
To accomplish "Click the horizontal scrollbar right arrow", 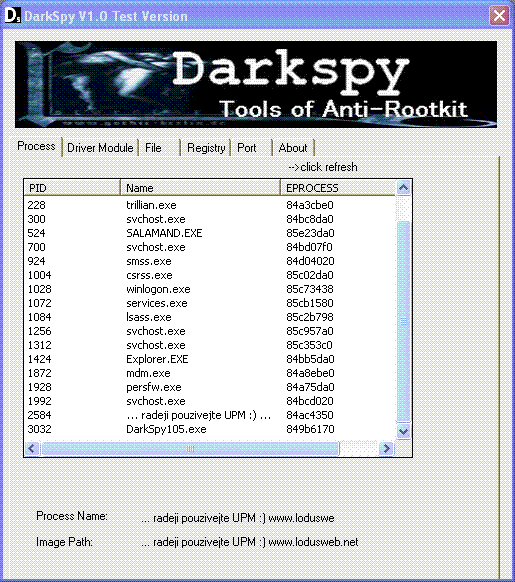I will tap(387, 448).
